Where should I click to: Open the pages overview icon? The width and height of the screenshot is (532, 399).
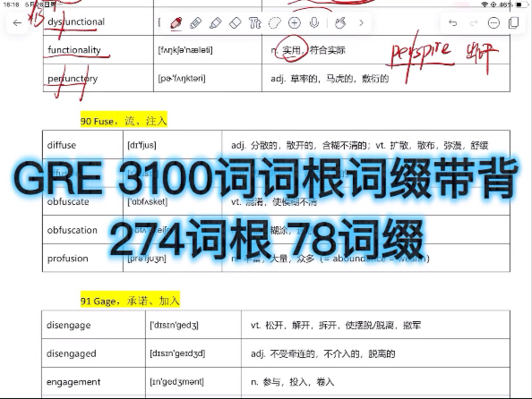(x=514, y=23)
